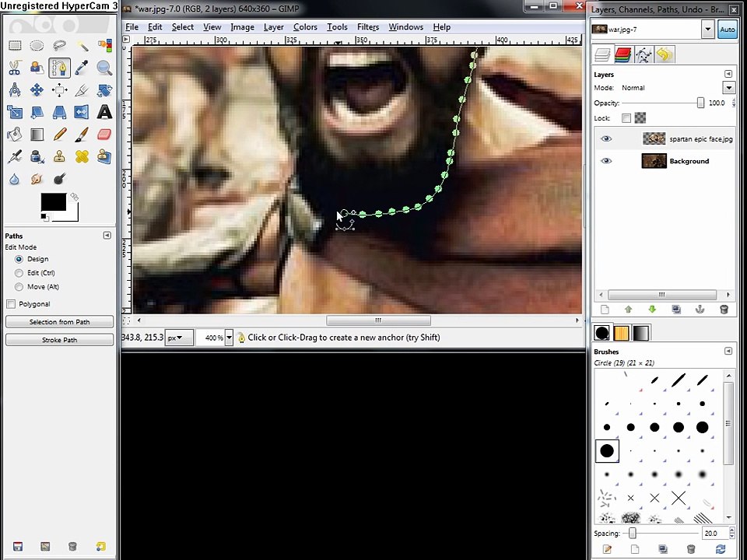Select the Design edit mode
747x560 pixels.
19,259
